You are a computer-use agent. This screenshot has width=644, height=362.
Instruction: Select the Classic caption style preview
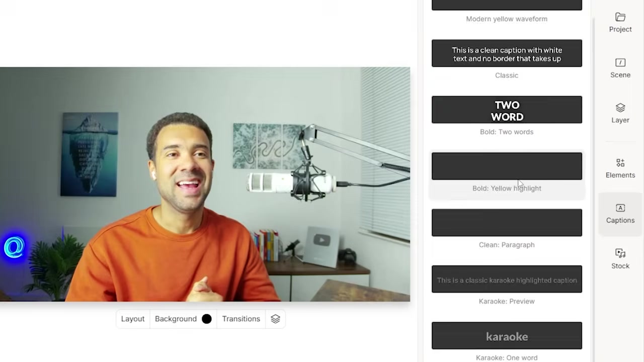point(507,53)
